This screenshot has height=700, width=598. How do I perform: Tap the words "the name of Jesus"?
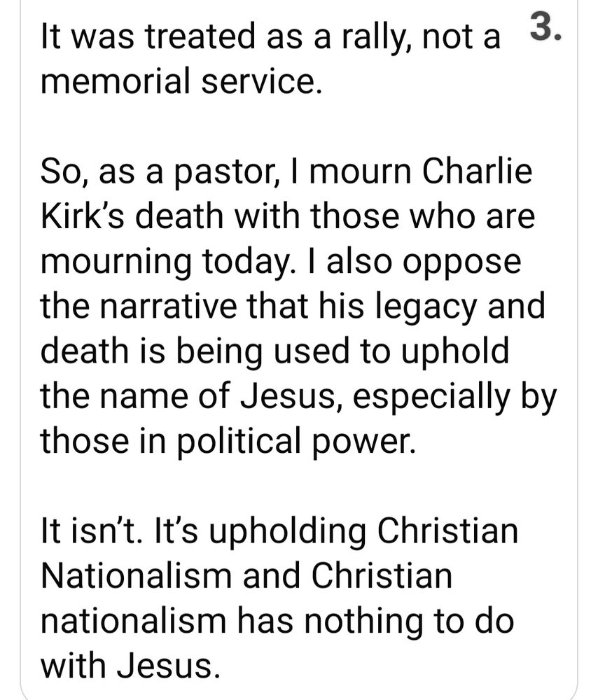193,395
